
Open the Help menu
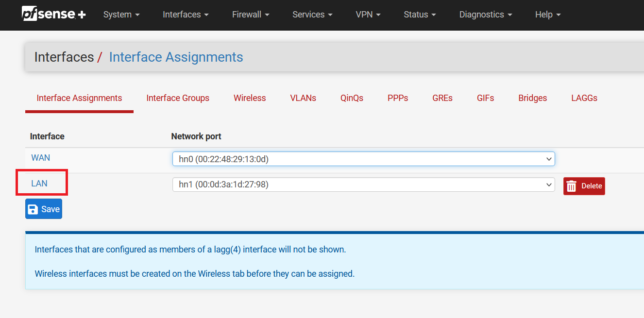point(547,15)
